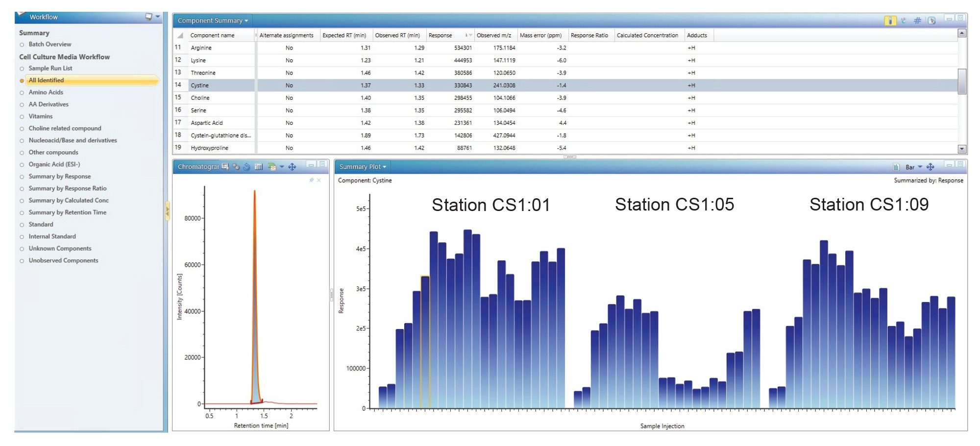Sort by the Mass error (ppm) column header
This screenshot has width=980, height=446.
(x=542, y=35)
